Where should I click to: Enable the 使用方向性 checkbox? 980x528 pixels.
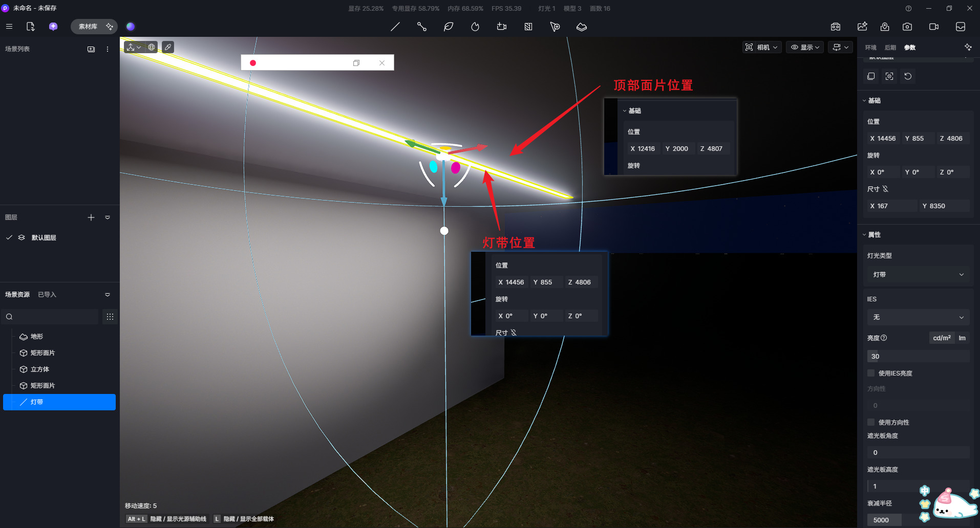pyautogui.click(x=871, y=422)
